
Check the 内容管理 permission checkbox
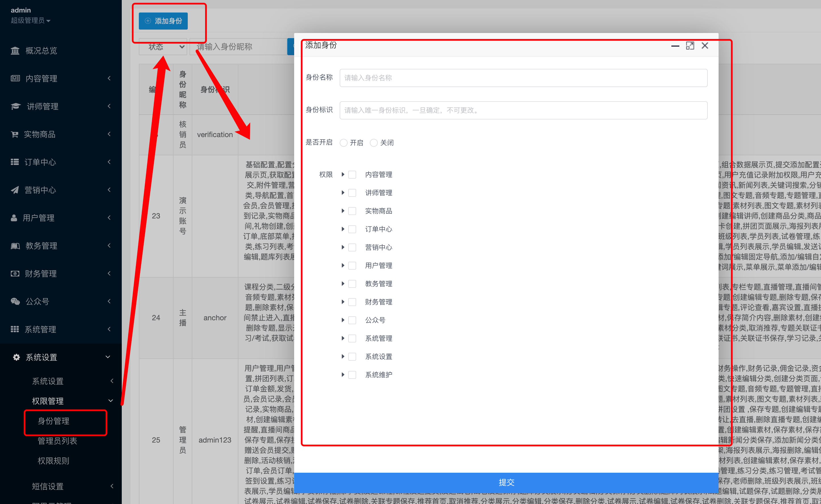(352, 175)
